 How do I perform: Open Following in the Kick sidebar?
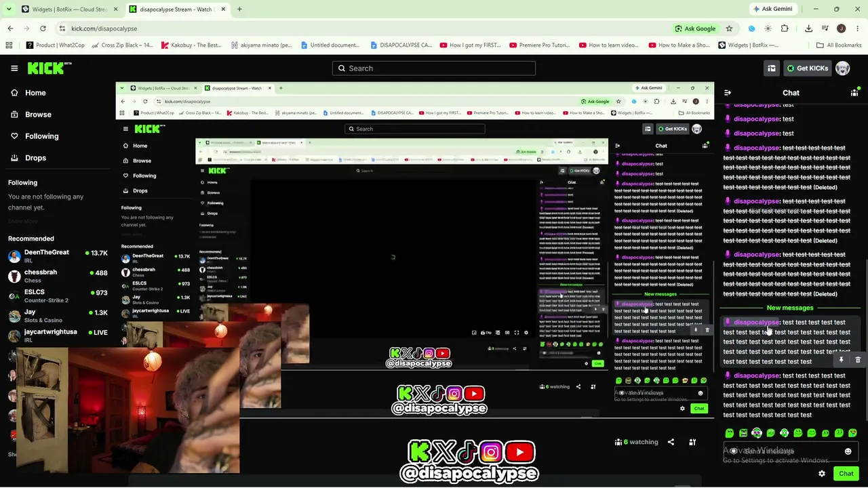41,136
